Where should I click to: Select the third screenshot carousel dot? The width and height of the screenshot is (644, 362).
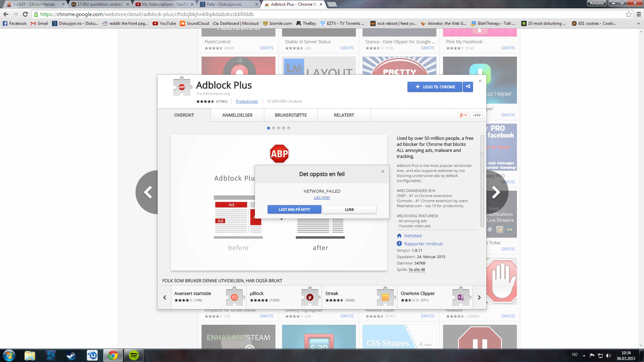pos(278,128)
